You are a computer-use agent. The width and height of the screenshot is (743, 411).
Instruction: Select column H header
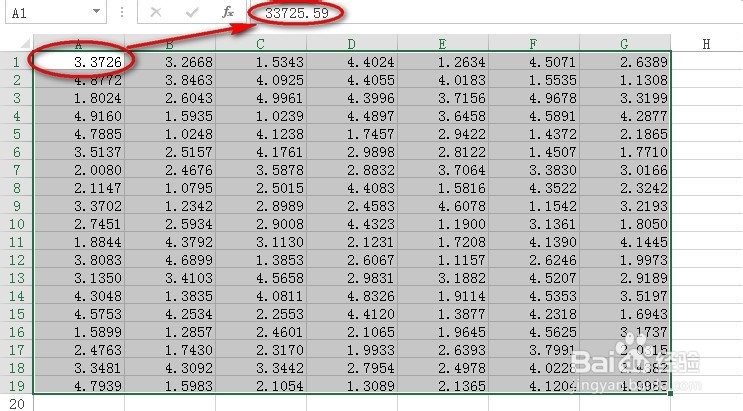(707, 44)
